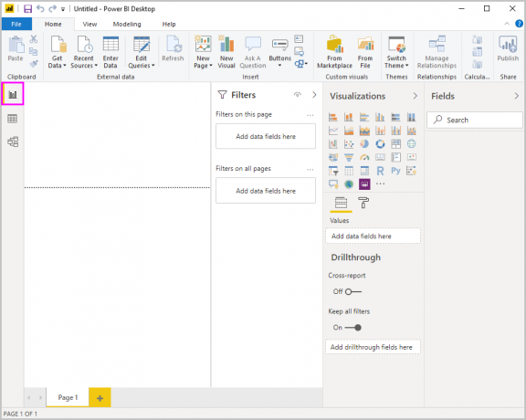The image size is (526, 420).
Task: Pick the funnel chart visualization
Action: click(x=349, y=157)
